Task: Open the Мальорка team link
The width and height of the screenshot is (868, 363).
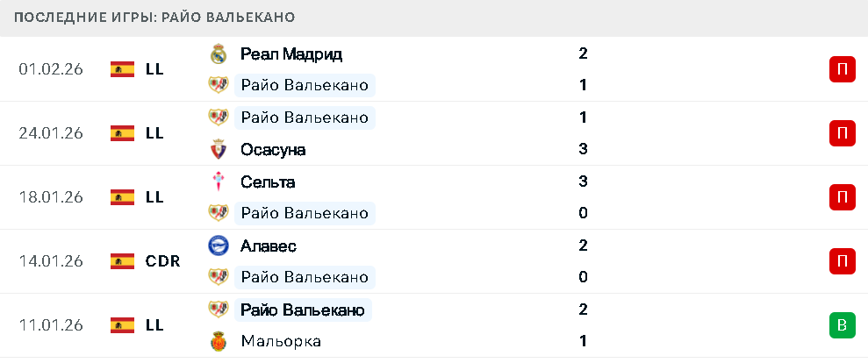Action: coord(280,341)
